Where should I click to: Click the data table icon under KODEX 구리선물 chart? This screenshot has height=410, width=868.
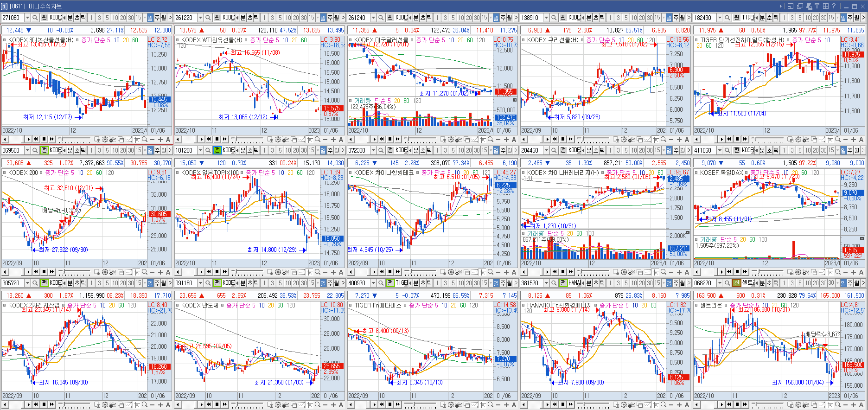(x=616, y=139)
